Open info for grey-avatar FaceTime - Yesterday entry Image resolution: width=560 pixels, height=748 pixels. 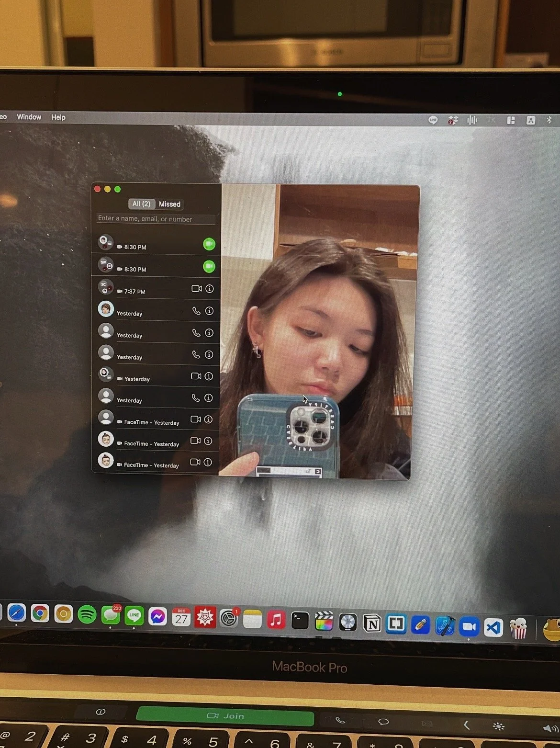(208, 419)
